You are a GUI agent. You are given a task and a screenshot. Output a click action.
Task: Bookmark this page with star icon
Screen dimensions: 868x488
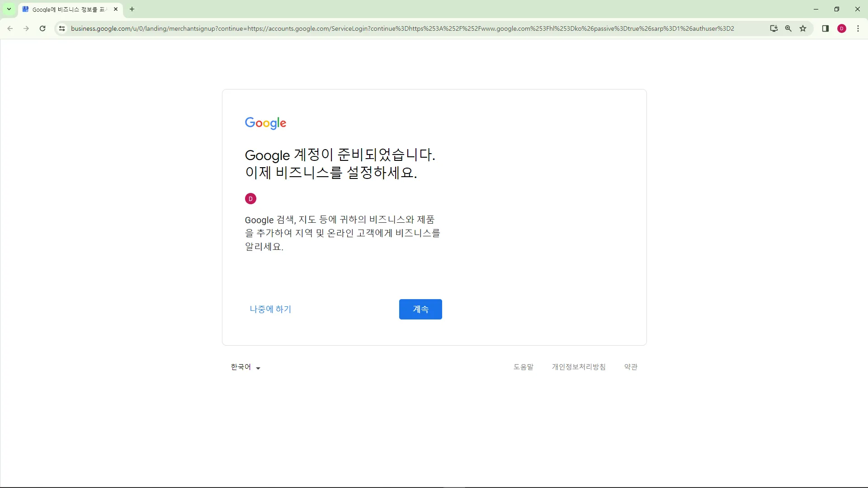[803, 28]
